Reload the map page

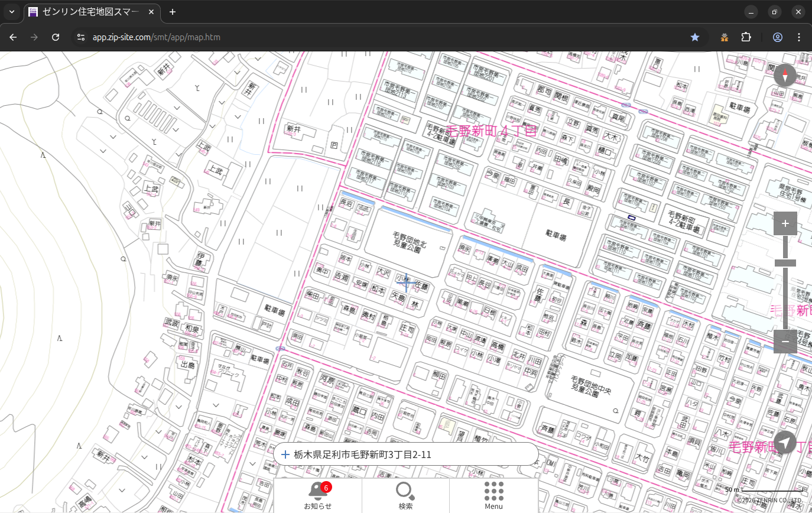point(56,37)
